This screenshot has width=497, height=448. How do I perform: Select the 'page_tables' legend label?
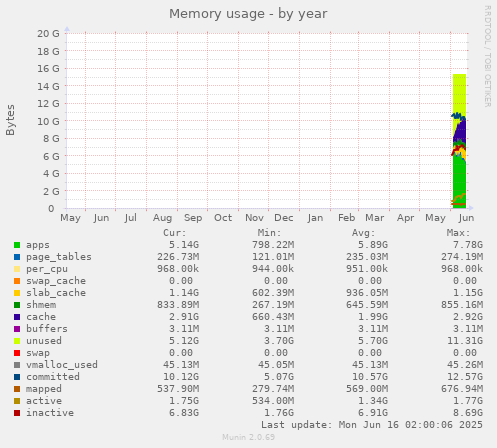click(59, 257)
